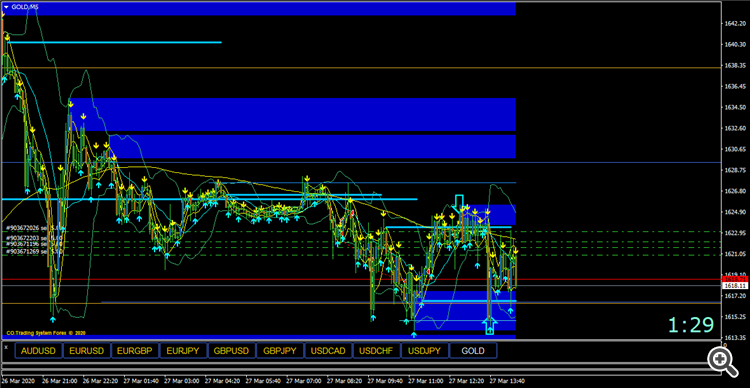Click the white 1618.11 current price tag
750x388 pixels.
(736, 286)
